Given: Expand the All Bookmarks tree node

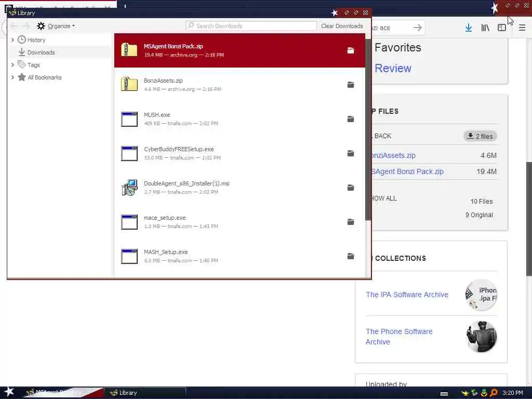Looking at the screenshot, I should 12,77.
